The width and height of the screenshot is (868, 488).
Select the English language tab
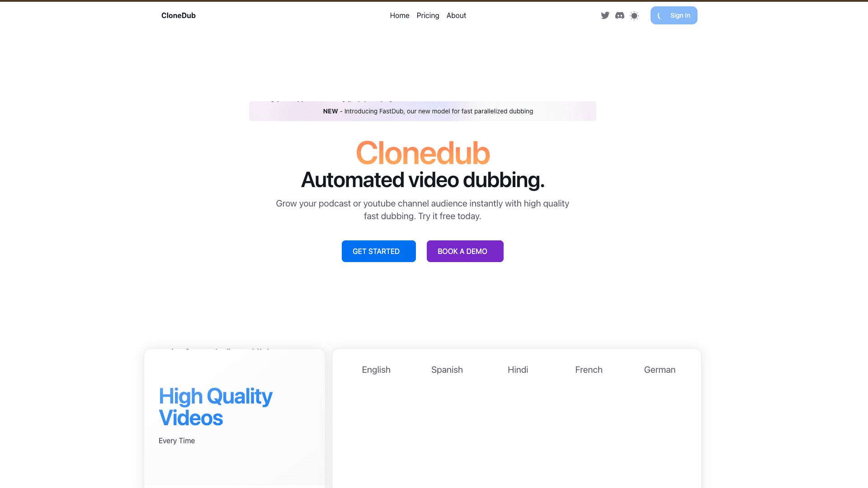click(x=376, y=370)
